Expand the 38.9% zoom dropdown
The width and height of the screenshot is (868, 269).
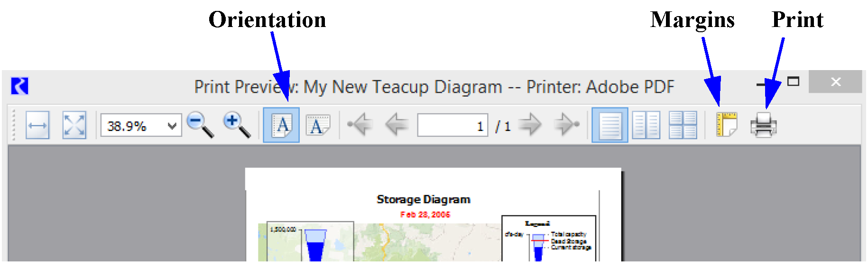172,126
